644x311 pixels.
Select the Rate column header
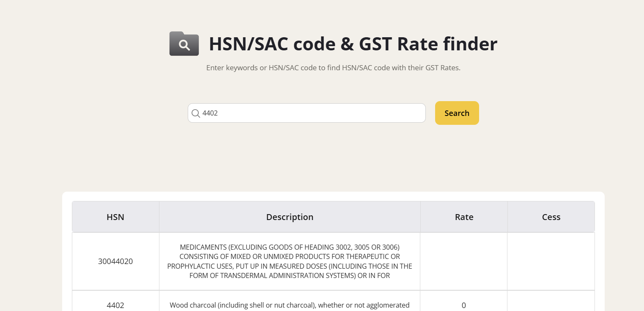(464, 217)
